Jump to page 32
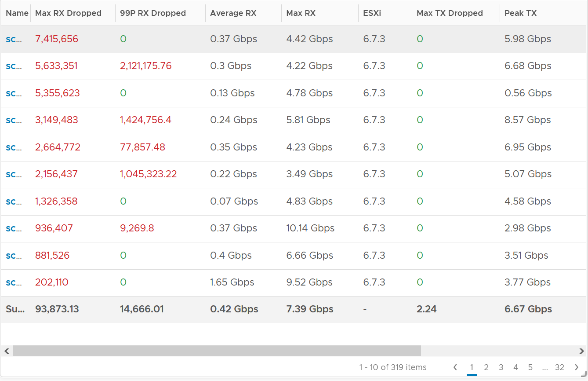This screenshot has width=588, height=381. pyautogui.click(x=559, y=367)
